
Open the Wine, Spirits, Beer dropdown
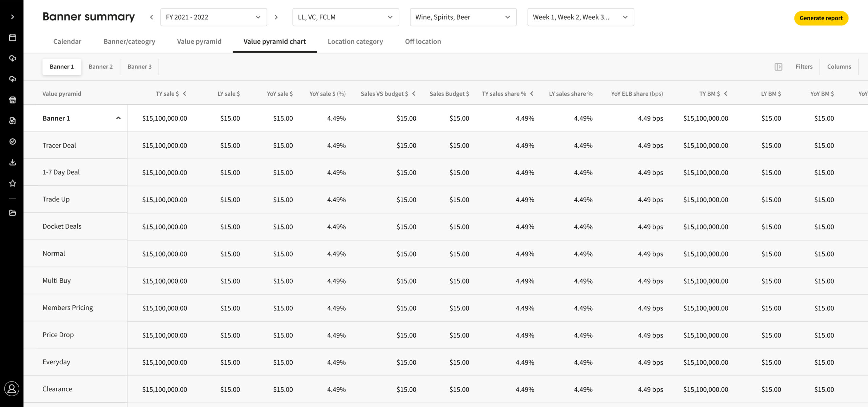(x=463, y=17)
